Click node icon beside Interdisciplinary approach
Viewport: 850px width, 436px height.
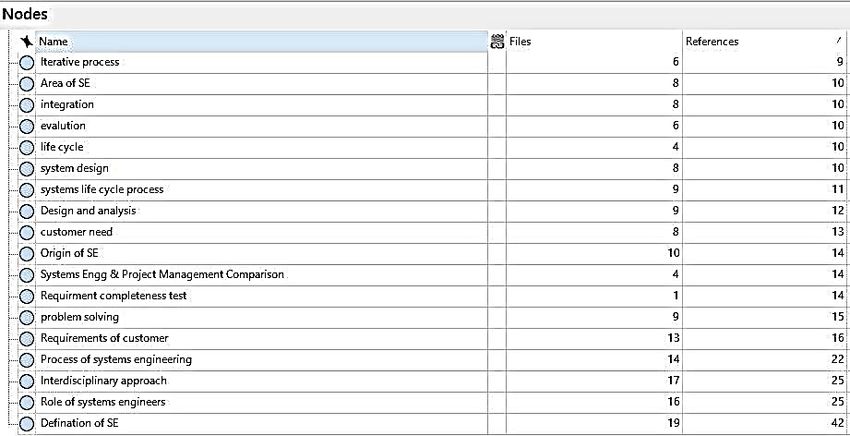27,381
